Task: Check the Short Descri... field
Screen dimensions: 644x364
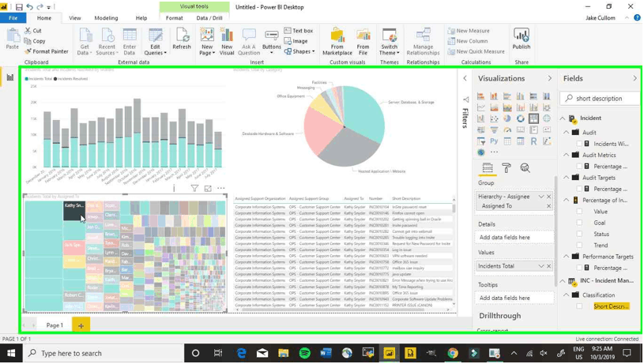Action: 579,306
